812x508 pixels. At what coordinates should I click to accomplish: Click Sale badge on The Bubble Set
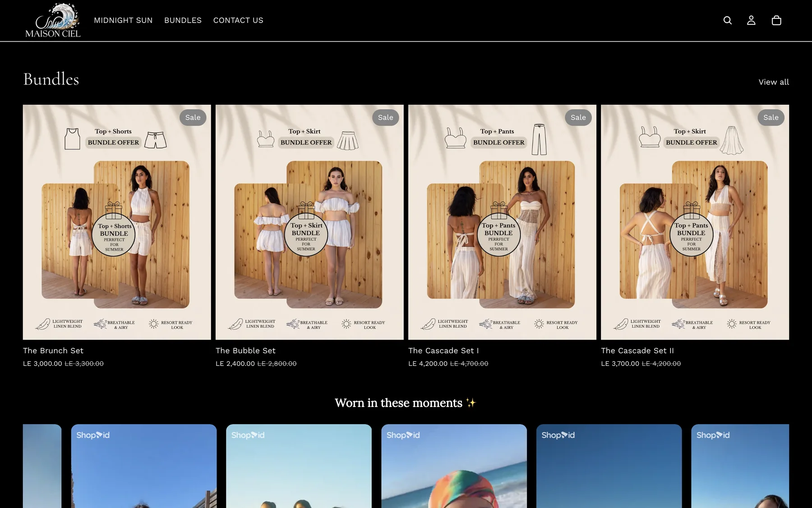[x=385, y=117]
